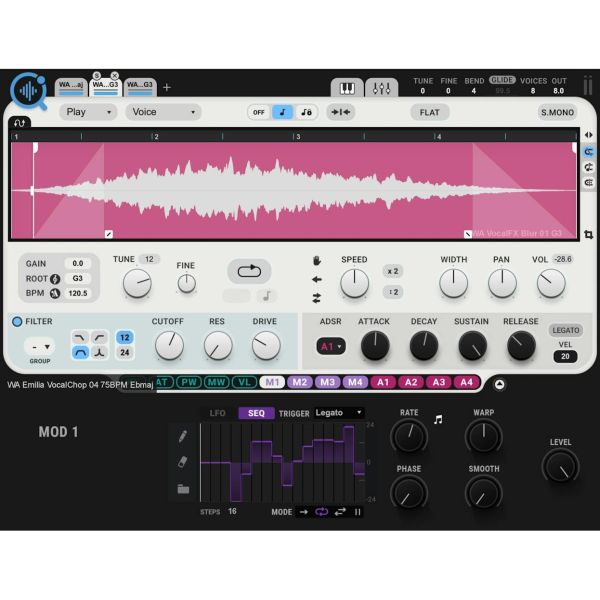
Task: Click the GAIN value field
Action: coord(78,263)
